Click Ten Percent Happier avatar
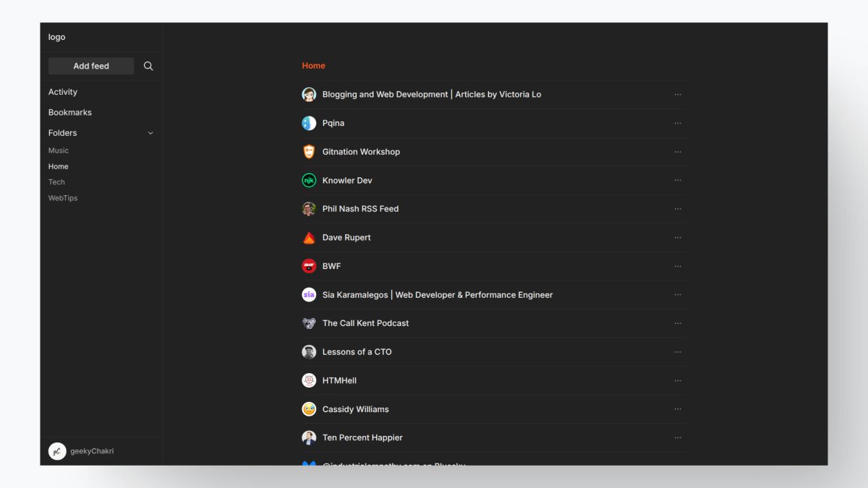868x488 pixels. pyautogui.click(x=309, y=437)
